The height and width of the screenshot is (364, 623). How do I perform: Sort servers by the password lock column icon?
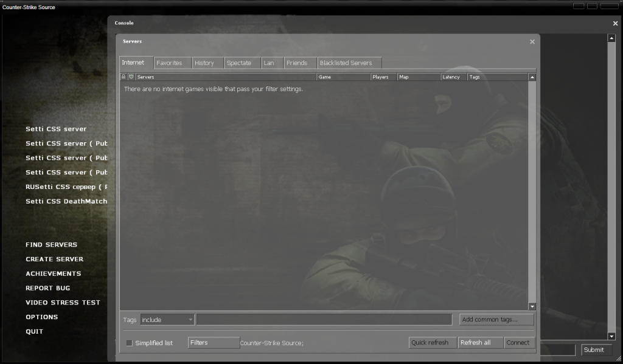(x=123, y=77)
